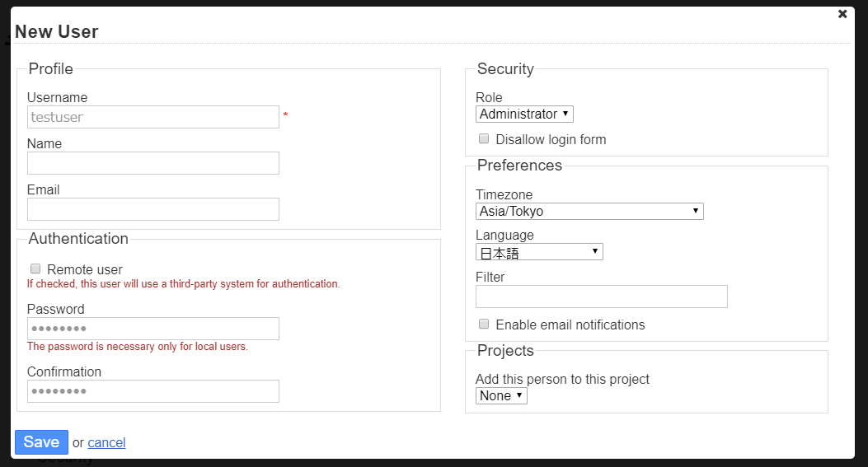Open the project selection dropdown
Screen dimensions: 868x467
click(x=501, y=396)
